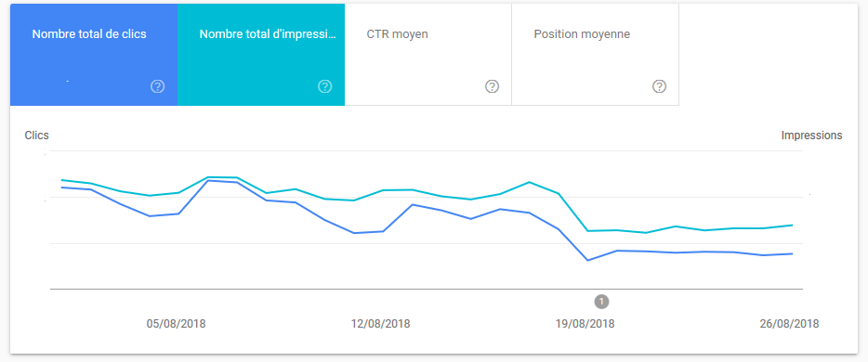Click the impressions line start point on left
The height and width of the screenshot is (362, 868).
point(61,180)
